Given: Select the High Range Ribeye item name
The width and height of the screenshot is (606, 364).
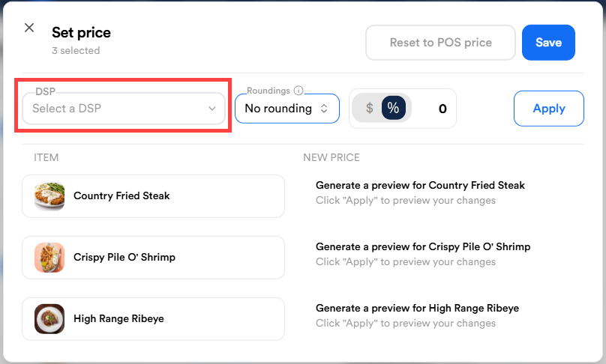Looking at the screenshot, I should click(x=118, y=319).
